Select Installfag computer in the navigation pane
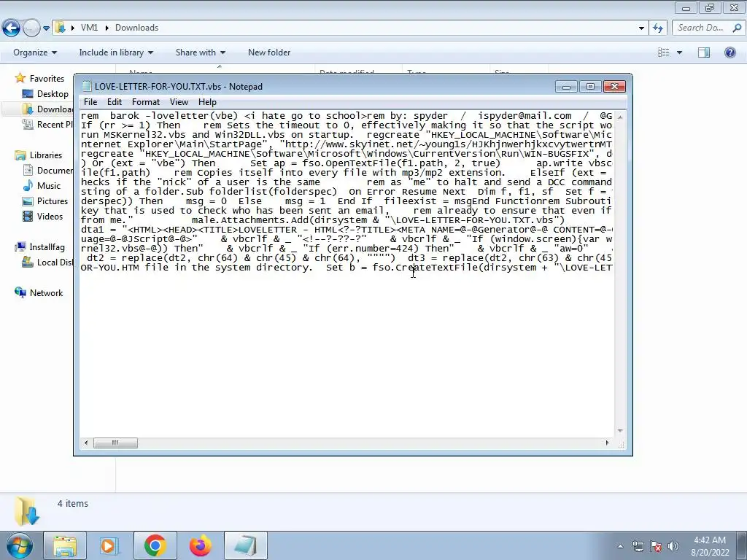The width and height of the screenshot is (747, 560). [39, 246]
